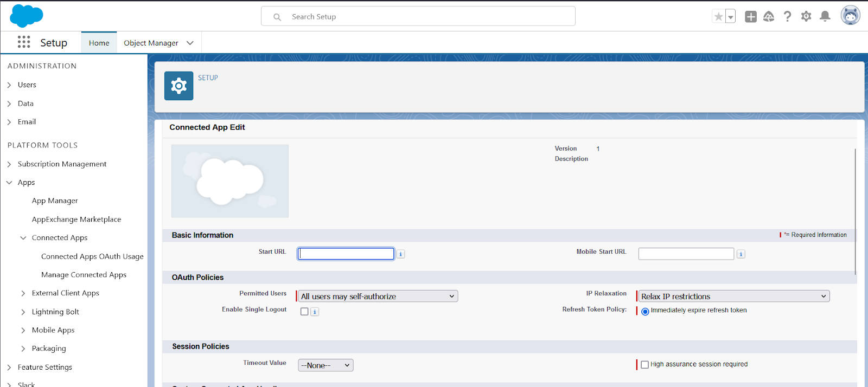Open Manage Connected Apps
868x387 pixels.
(84, 275)
